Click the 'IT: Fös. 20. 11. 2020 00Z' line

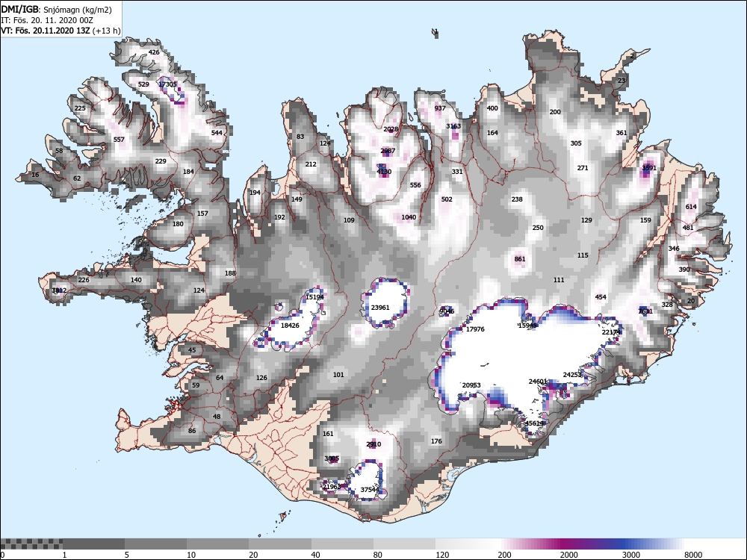(x=46, y=20)
